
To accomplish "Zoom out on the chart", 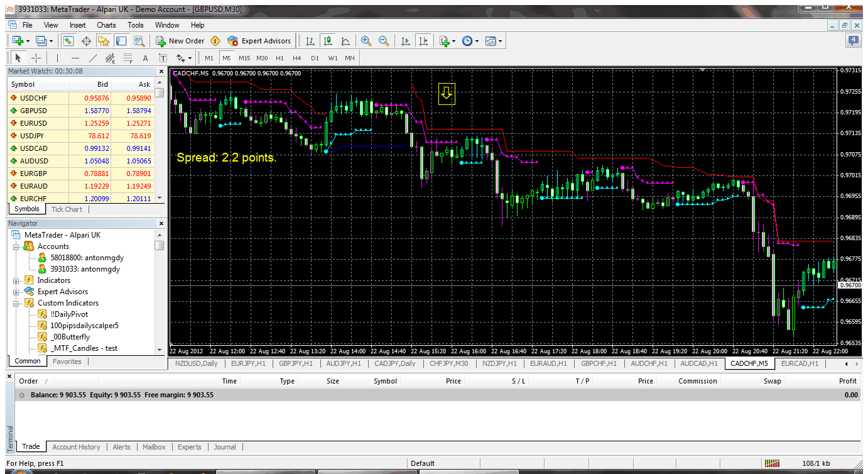I will coord(384,41).
